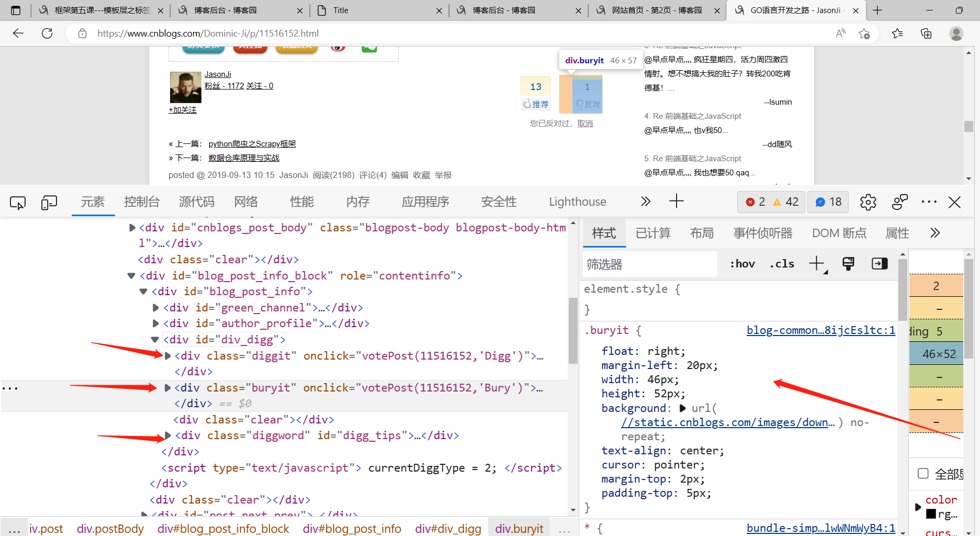Open the 源代码 DevTools tab
The height and width of the screenshot is (536, 980).
(x=197, y=202)
